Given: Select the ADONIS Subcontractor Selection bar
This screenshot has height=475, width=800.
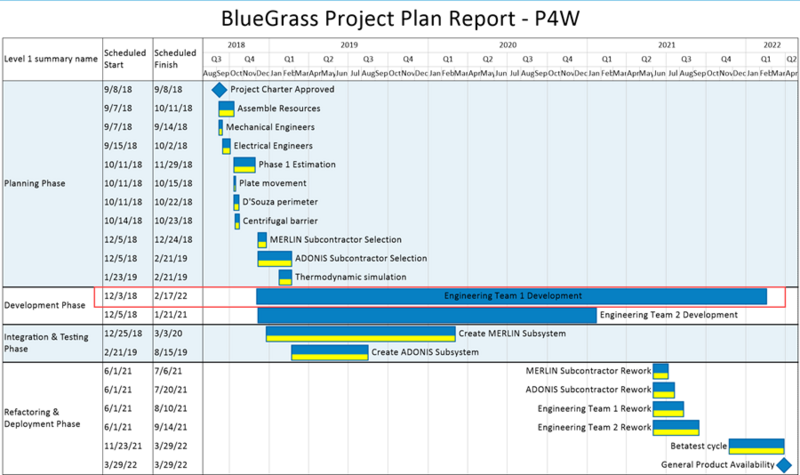Looking at the screenshot, I should [x=274, y=259].
